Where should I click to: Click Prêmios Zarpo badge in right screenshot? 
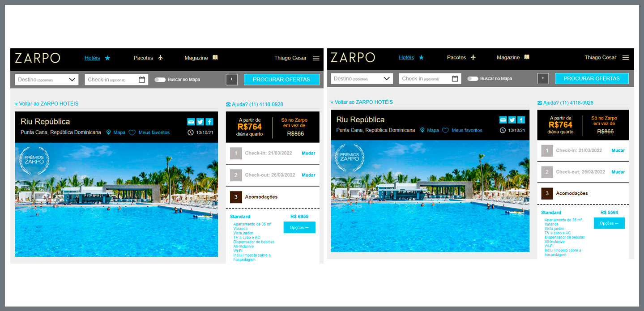[x=350, y=158]
